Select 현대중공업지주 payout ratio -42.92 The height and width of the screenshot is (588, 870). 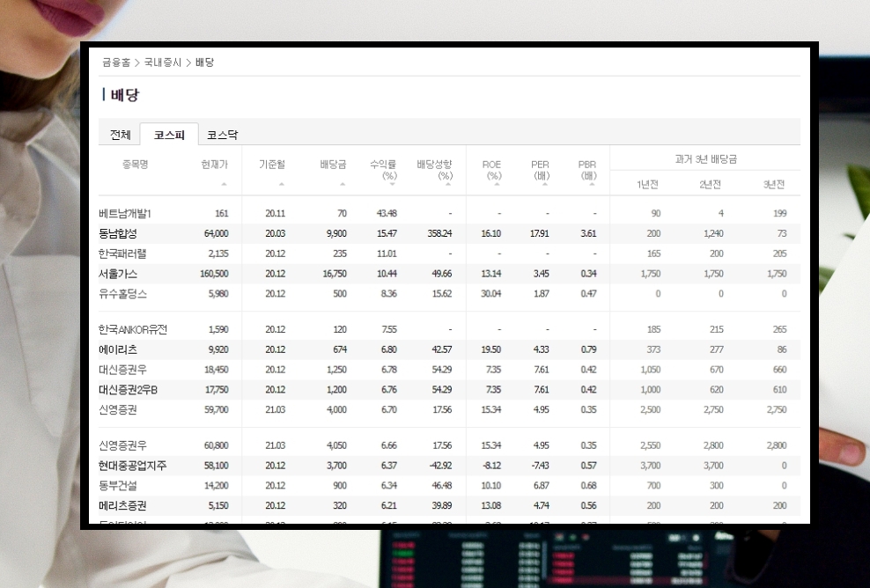pos(440,466)
